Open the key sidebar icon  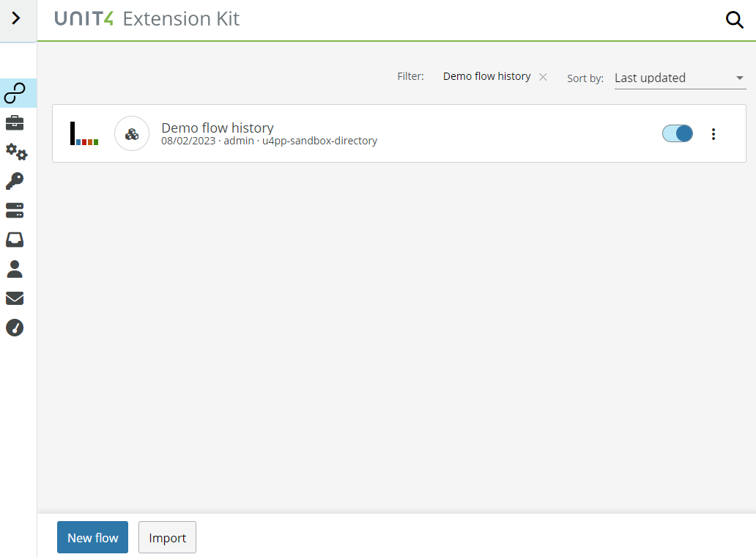(x=15, y=181)
